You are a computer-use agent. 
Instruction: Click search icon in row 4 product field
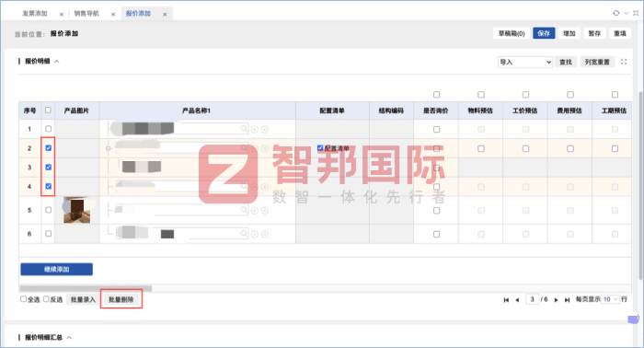tap(244, 186)
